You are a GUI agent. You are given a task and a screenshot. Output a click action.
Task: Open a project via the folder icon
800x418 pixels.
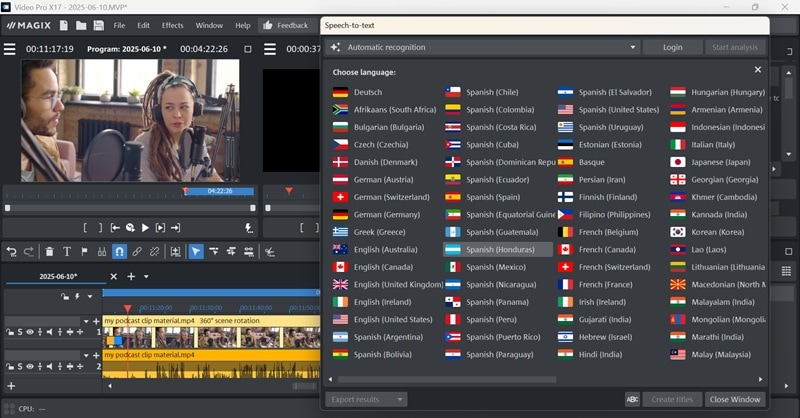coord(81,26)
